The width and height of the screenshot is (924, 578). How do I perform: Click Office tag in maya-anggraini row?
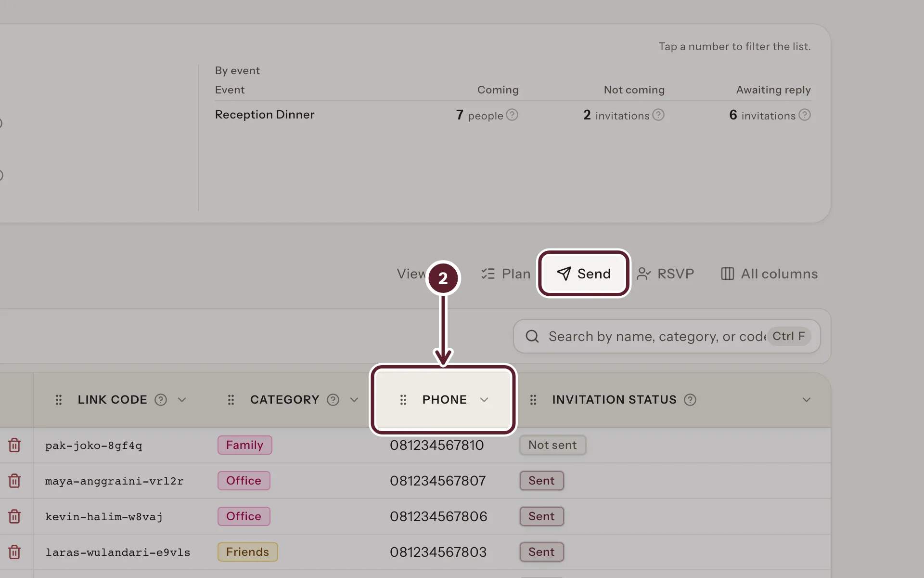pos(244,481)
